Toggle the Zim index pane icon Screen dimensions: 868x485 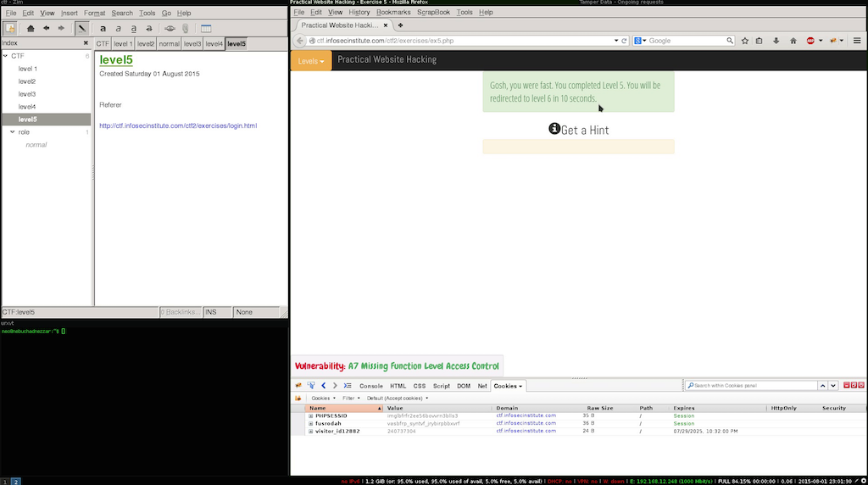(10, 28)
